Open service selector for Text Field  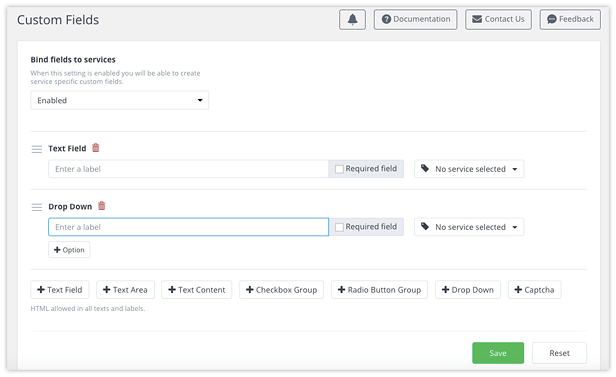(x=469, y=169)
